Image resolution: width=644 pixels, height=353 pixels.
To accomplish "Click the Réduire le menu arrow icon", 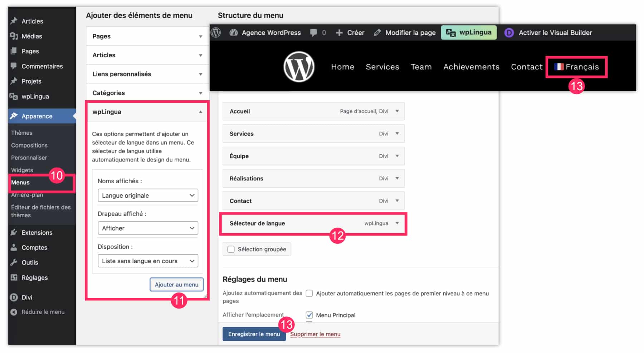I will [x=14, y=312].
